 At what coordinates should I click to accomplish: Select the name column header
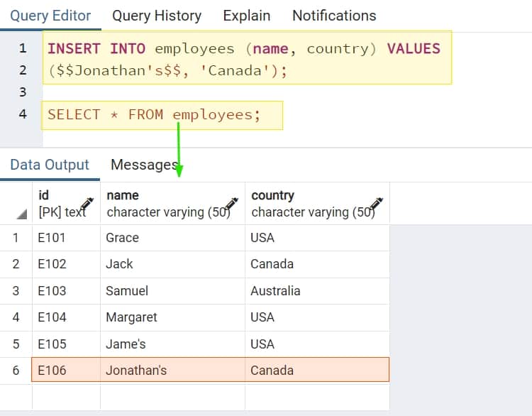click(172, 203)
